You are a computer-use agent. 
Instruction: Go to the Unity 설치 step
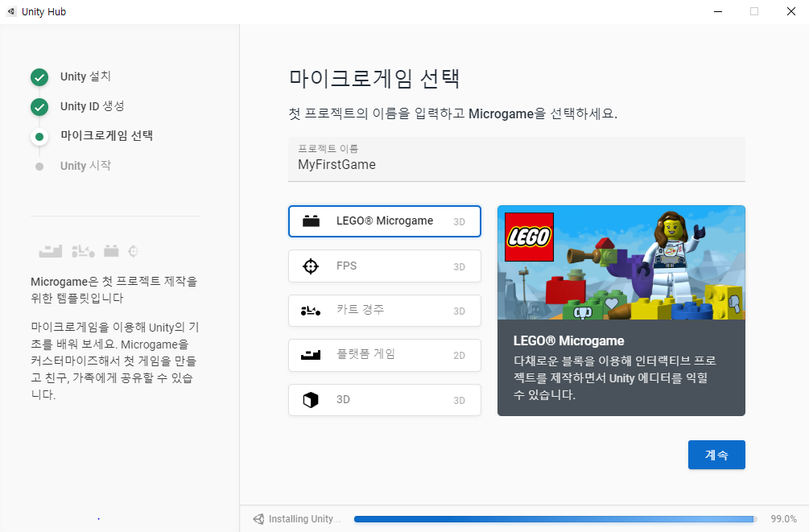85,76
